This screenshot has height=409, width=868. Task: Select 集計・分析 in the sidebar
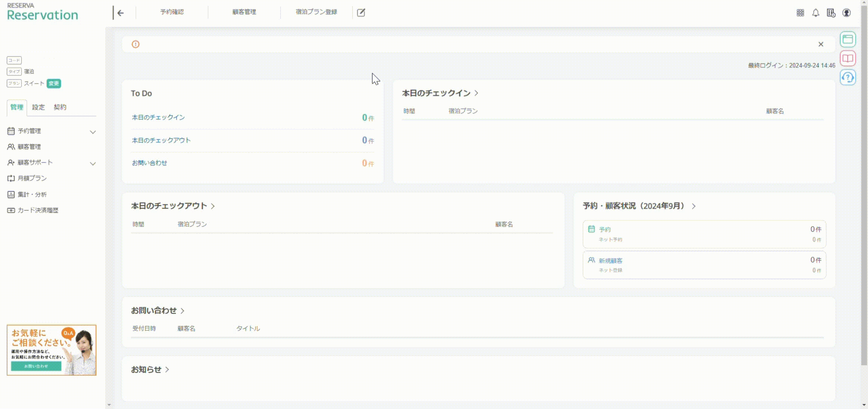pyautogui.click(x=32, y=195)
